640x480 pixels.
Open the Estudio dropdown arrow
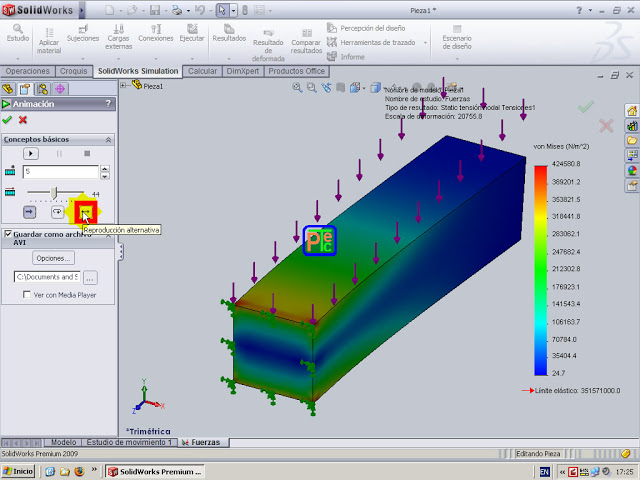[x=18, y=58]
